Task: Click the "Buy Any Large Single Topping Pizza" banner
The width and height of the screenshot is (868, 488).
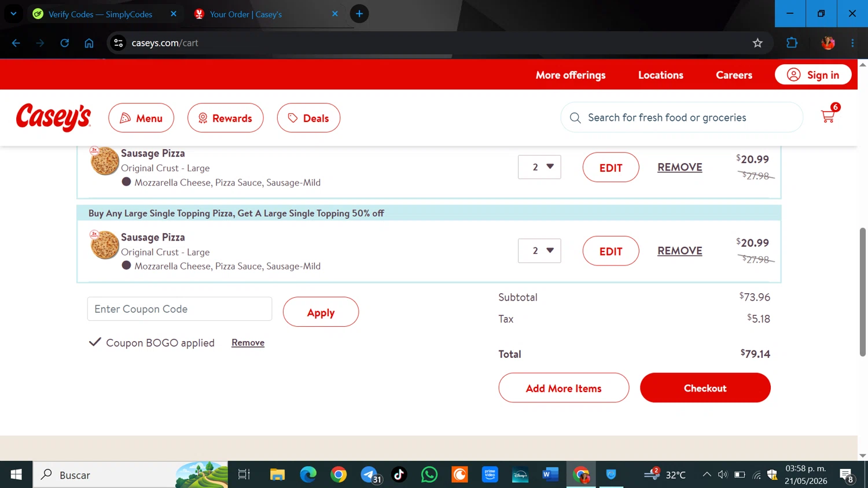Action: [x=429, y=213]
